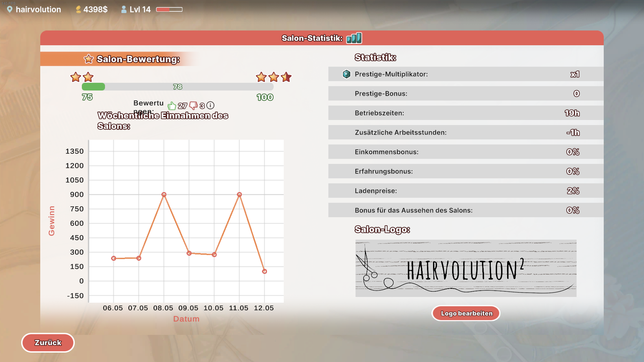Image resolution: width=644 pixels, height=362 pixels.
Task: Select the Betriebszeiten statistic row
Action: [x=466, y=113]
